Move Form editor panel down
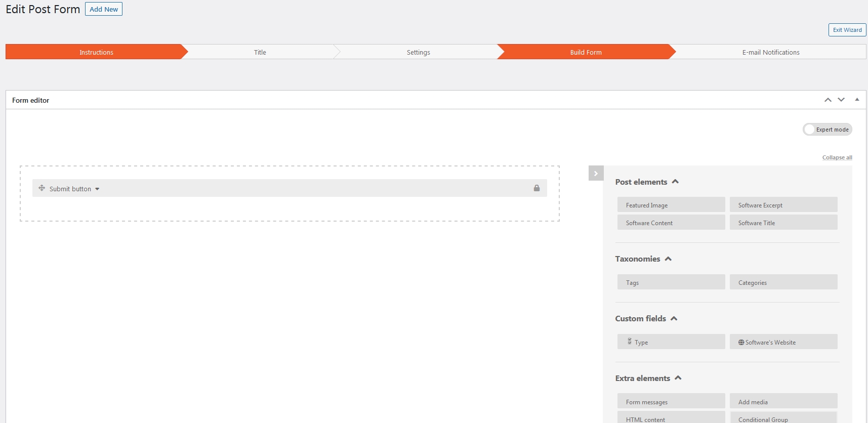Screen dimensions: 868x423 point(841,100)
